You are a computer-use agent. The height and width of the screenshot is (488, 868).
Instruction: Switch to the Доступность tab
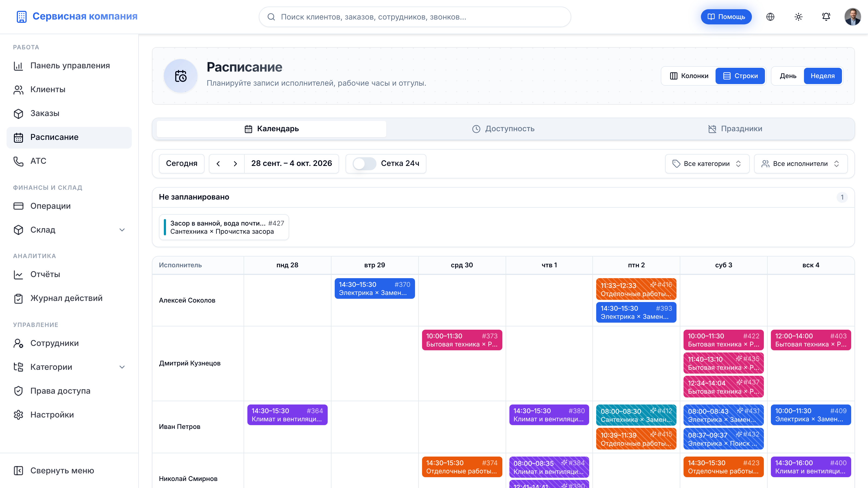(x=503, y=129)
